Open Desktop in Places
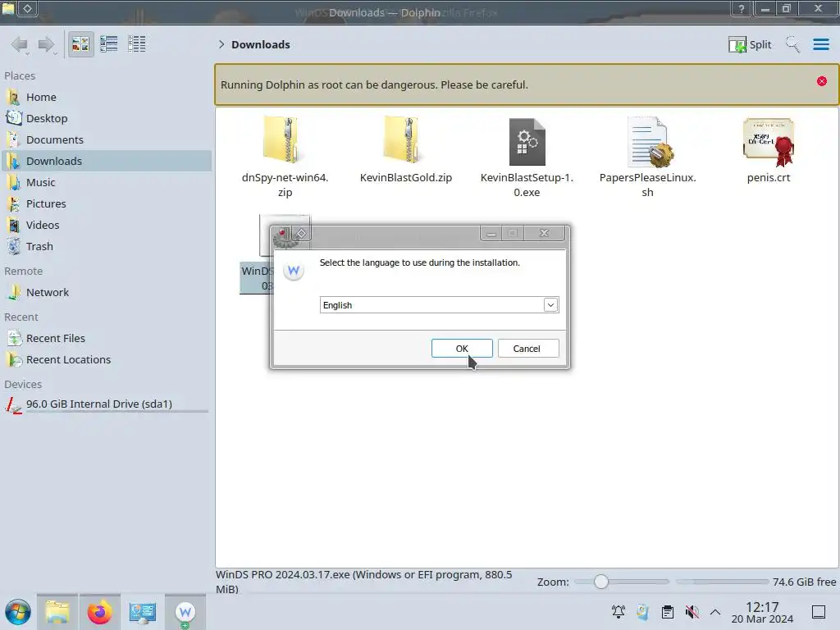The width and height of the screenshot is (840, 630). pyautogui.click(x=106, y=118)
